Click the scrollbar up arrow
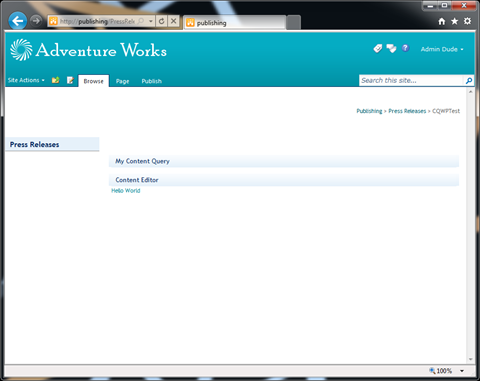This screenshot has height=381, width=480. pyautogui.click(x=470, y=91)
